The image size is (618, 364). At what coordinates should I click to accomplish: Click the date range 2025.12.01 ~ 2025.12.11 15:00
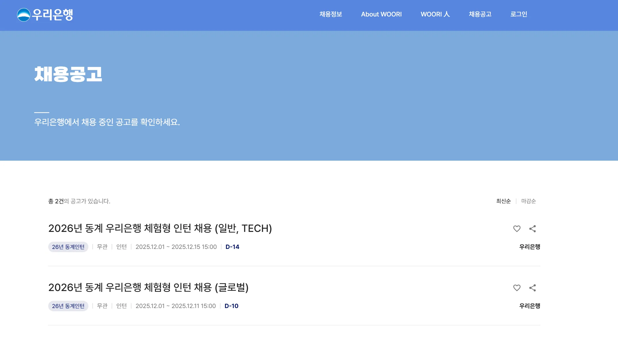[x=176, y=306]
